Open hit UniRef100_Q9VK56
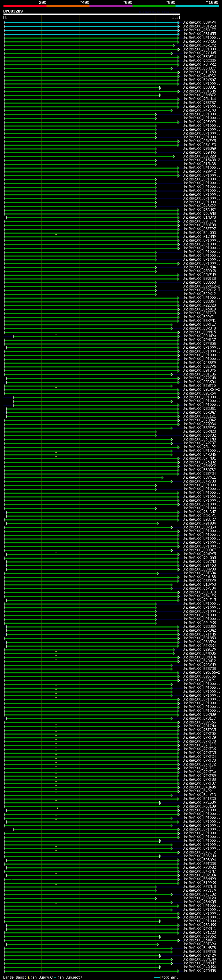Image resolution: width=222 pixels, height=980 pixels. [x=199, y=722]
